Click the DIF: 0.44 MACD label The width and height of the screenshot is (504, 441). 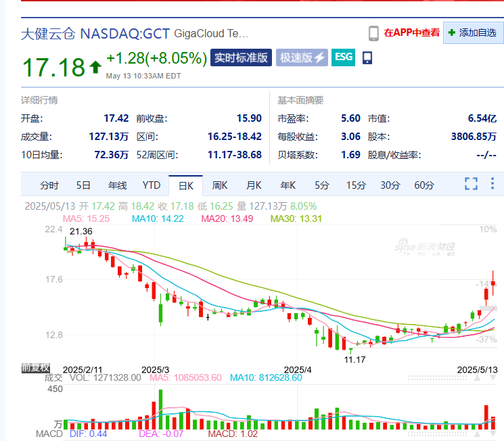89,434
